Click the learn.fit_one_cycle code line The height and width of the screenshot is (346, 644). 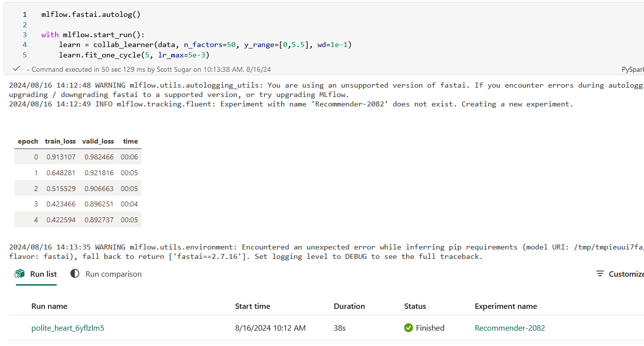134,55
